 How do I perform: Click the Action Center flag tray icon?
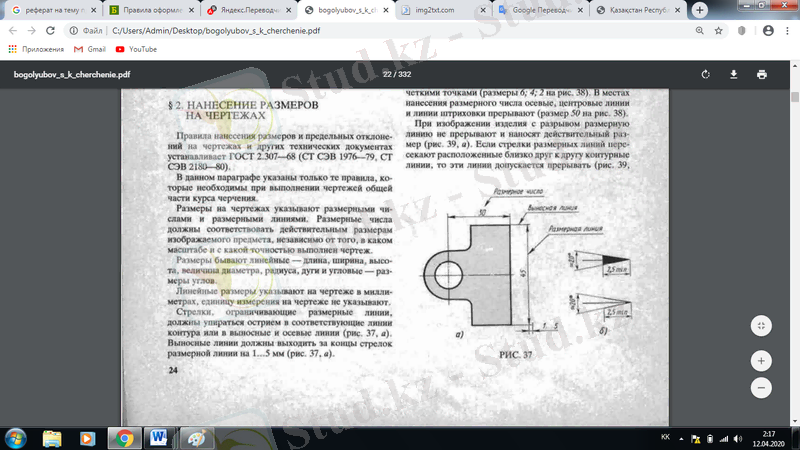(x=695, y=439)
